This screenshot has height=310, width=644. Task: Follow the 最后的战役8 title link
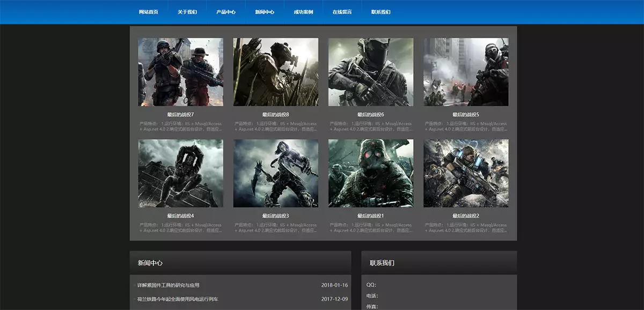tap(276, 114)
